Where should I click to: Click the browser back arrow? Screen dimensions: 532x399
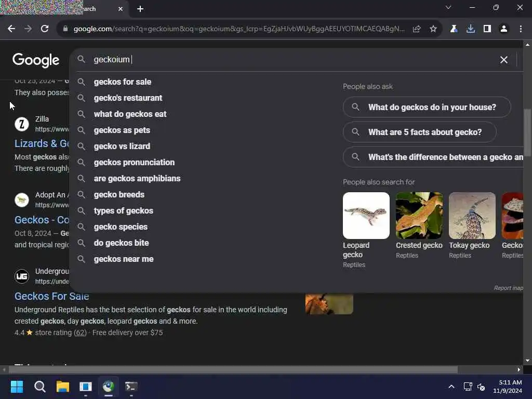tap(11, 29)
